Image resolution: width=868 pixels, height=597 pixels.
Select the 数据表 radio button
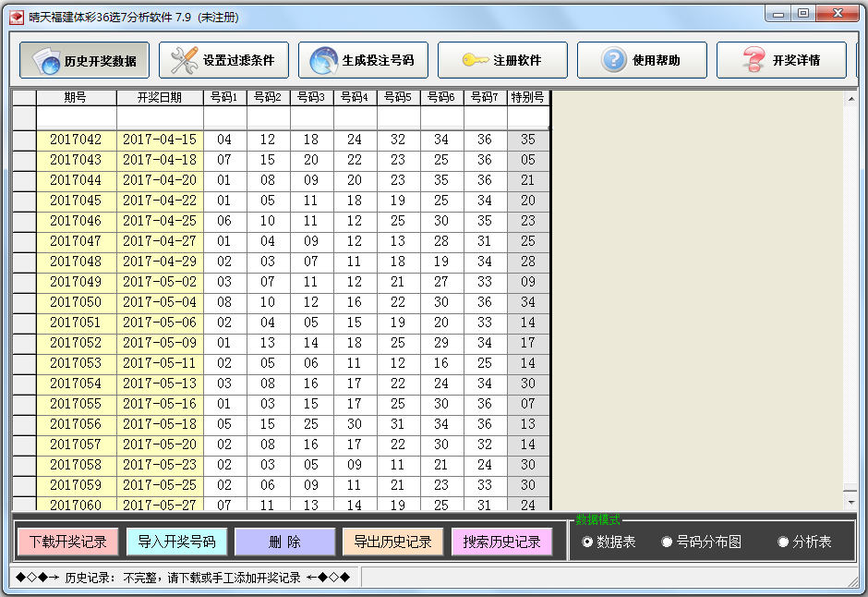609,542
